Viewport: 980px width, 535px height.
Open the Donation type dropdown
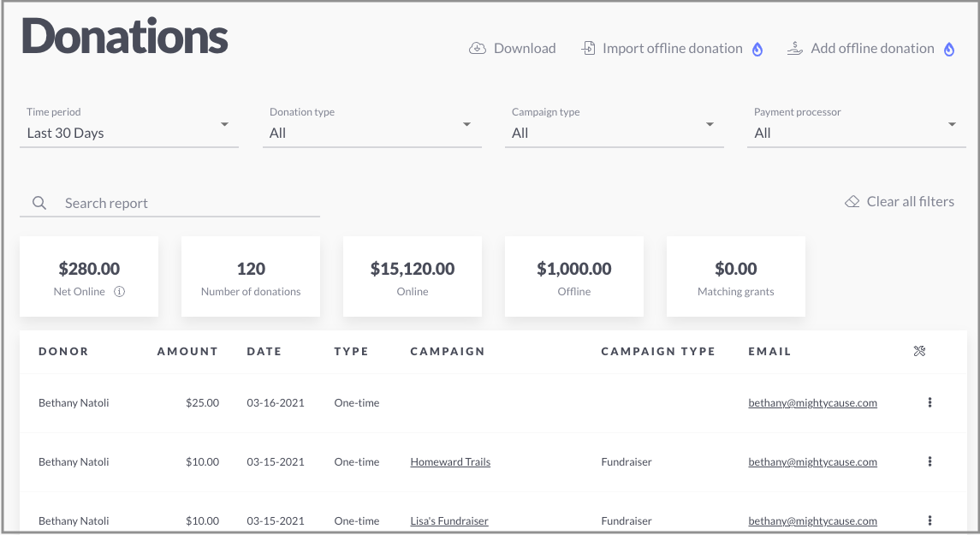[372, 126]
